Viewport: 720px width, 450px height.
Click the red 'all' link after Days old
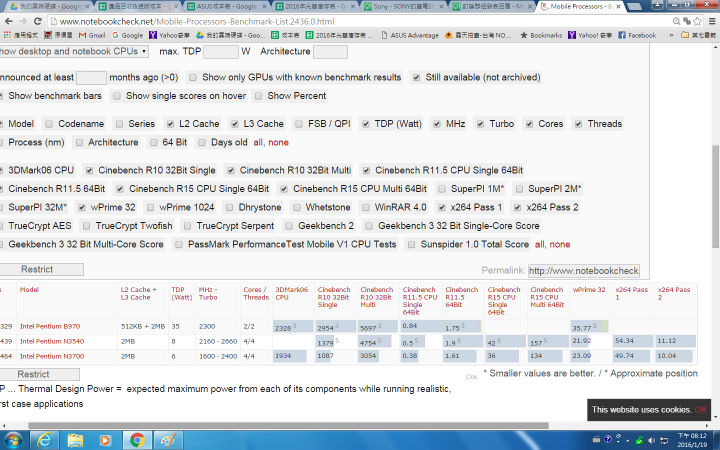point(259,143)
